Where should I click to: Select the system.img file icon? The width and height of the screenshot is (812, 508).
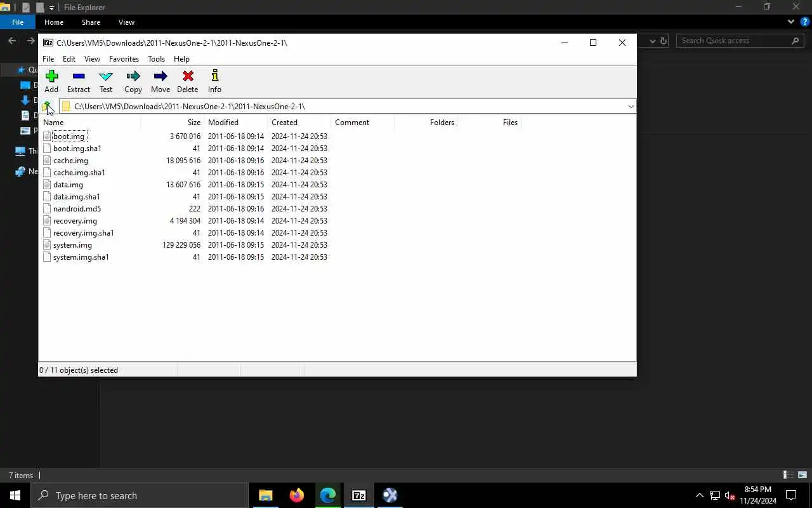(x=47, y=244)
